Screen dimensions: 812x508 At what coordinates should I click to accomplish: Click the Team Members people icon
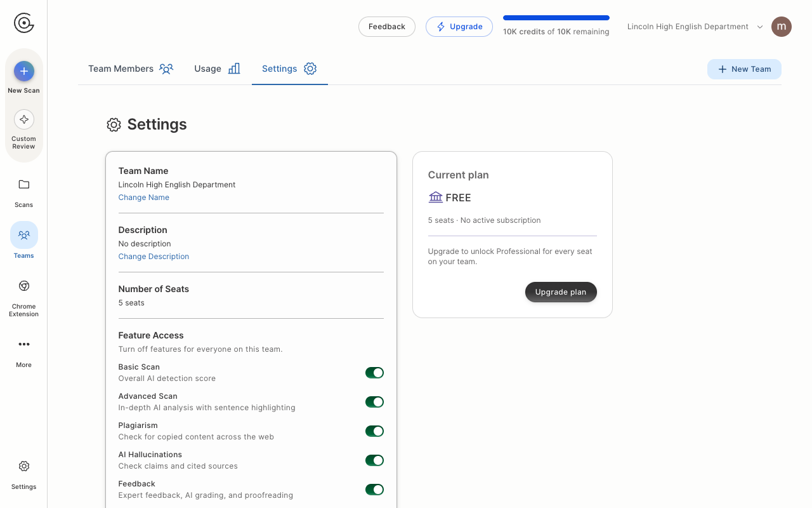pyautogui.click(x=166, y=69)
